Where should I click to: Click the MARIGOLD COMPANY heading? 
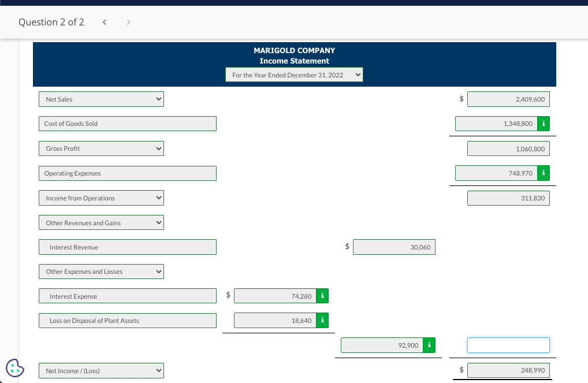point(295,50)
